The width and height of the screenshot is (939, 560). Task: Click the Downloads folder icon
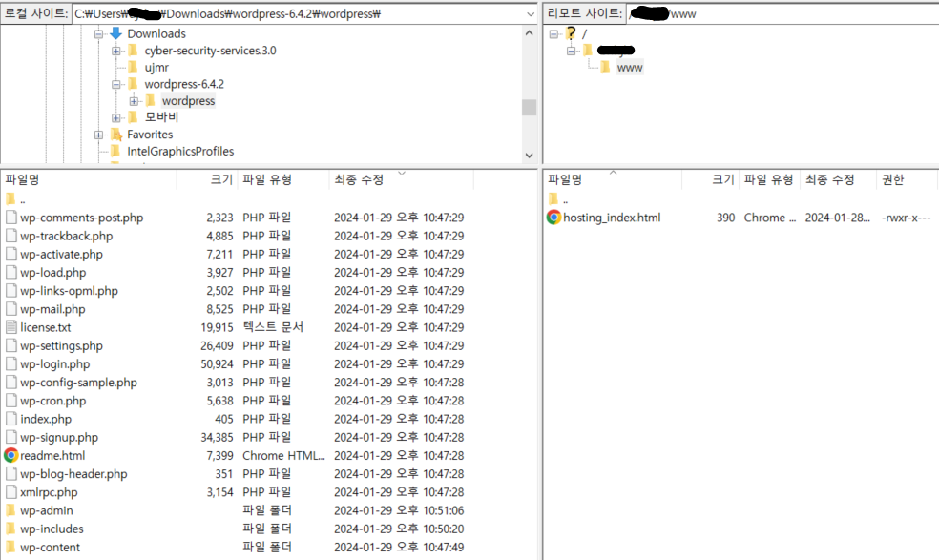[x=116, y=32]
